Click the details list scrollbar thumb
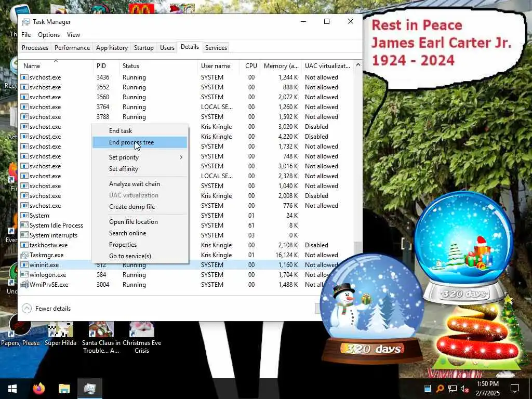The image size is (532, 399). [x=358, y=248]
